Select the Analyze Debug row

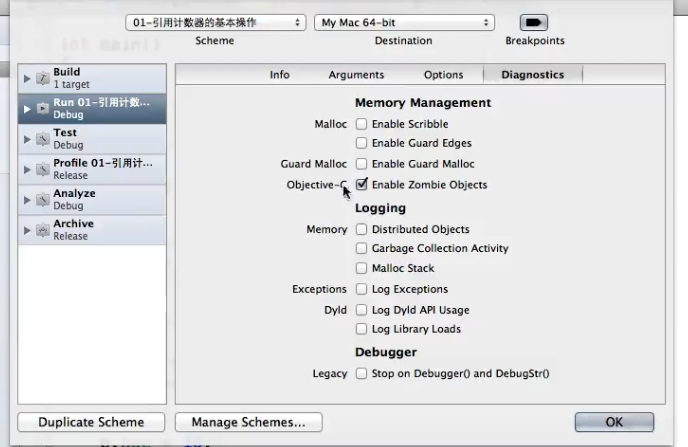pos(92,200)
